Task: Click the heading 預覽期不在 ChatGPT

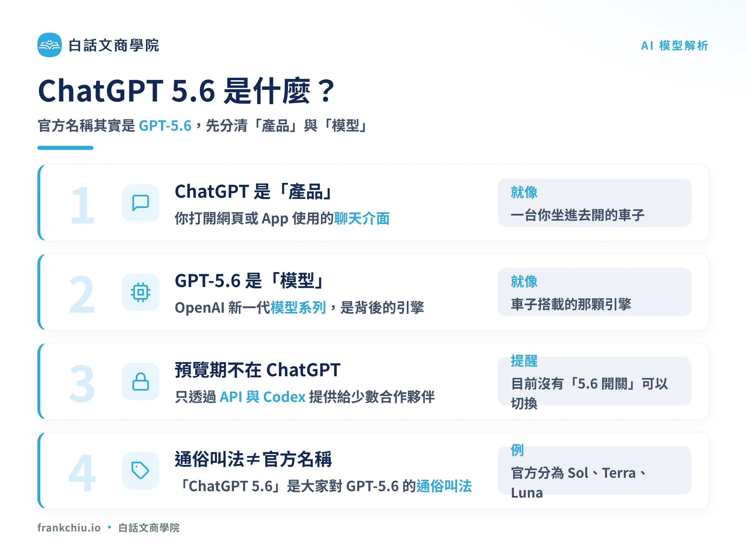Action: (x=258, y=370)
